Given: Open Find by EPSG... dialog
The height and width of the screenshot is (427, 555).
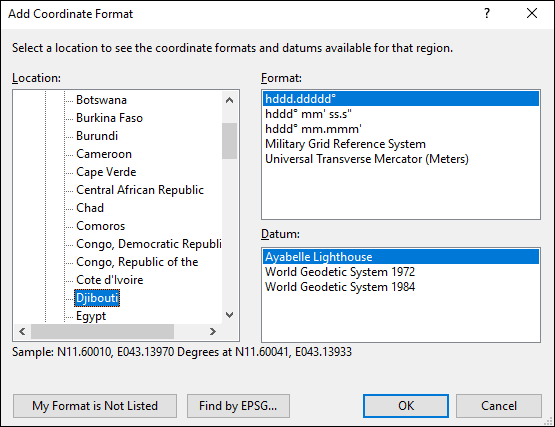Looking at the screenshot, I should 238,406.
